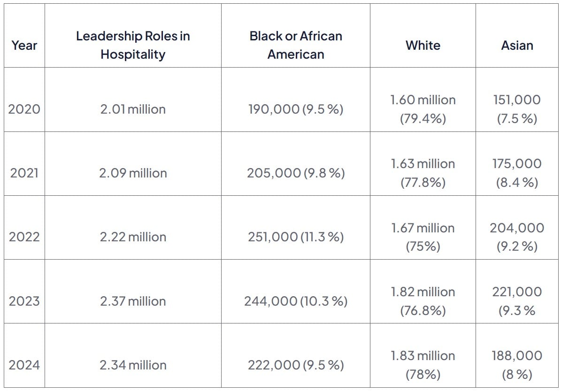Click the 251,000 (11.3 %) cell
Image resolution: width=561 pixels, height=392 pixels.
[296, 237]
